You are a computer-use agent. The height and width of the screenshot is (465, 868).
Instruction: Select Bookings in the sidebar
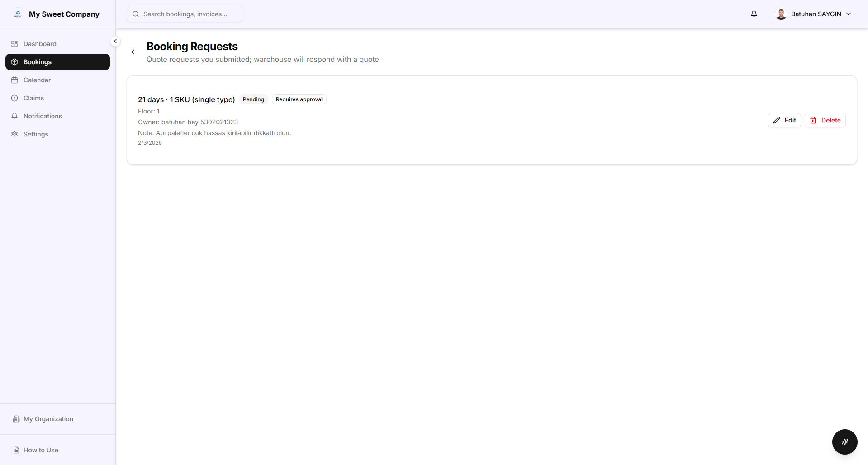click(57, 62)
